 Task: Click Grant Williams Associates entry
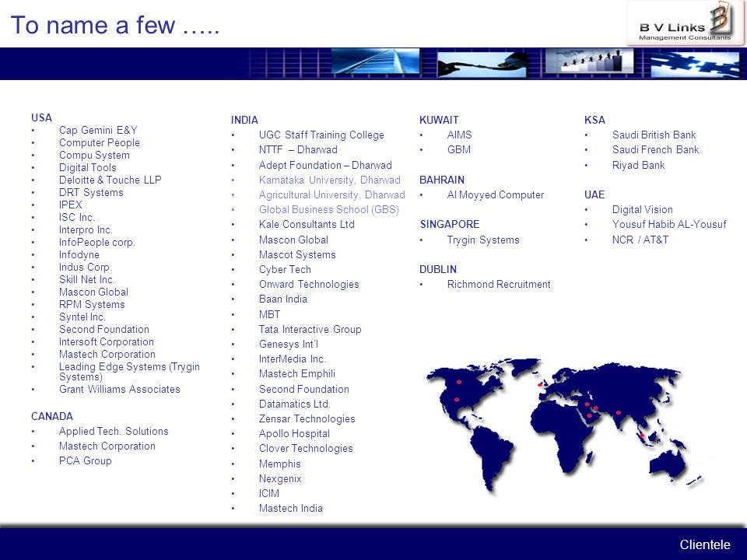[x=120, y=389]
